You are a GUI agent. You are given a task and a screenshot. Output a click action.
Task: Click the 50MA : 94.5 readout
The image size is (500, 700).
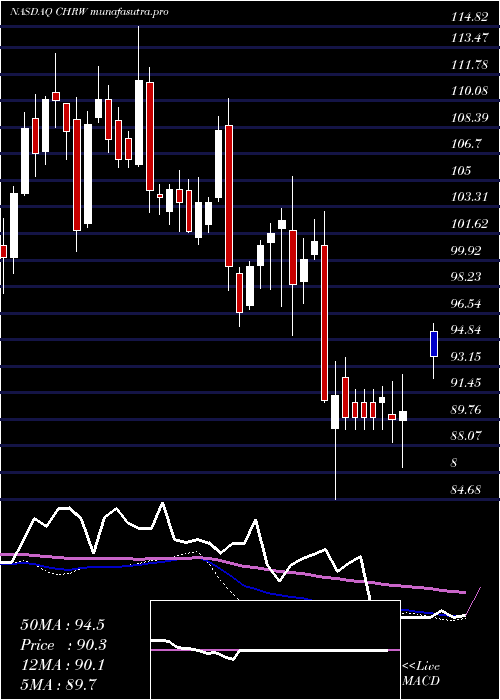point(62,625)
